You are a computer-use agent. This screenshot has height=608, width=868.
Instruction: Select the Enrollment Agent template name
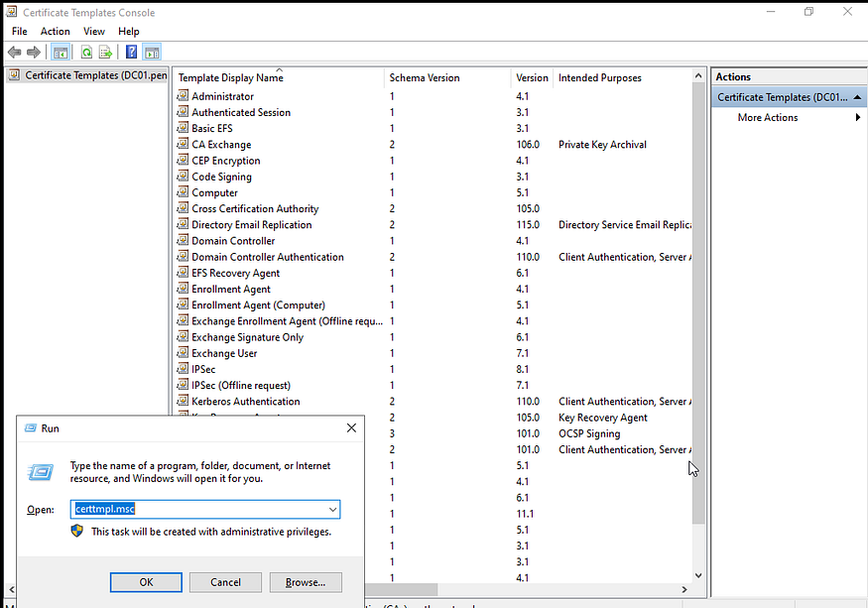pyautogui.click(x=231, y=289)
